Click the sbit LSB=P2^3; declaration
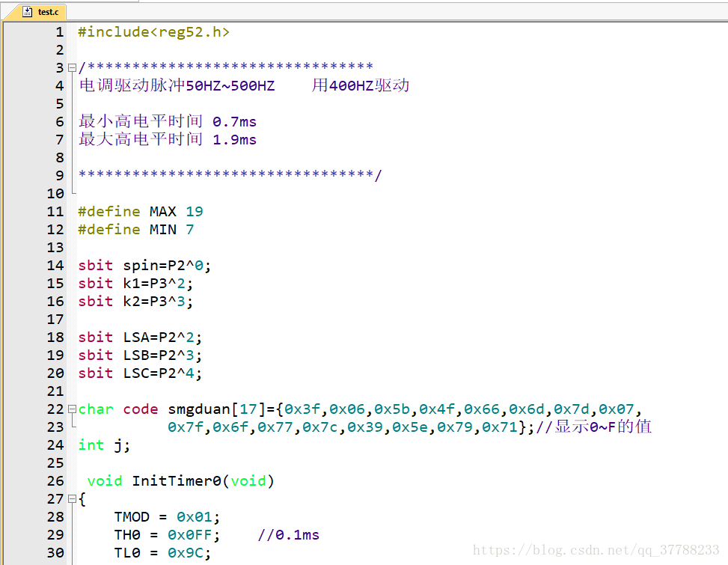This screenshot has width=728, height=565. (140, 355)
